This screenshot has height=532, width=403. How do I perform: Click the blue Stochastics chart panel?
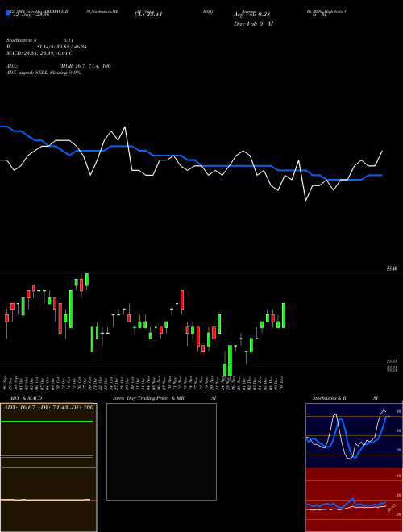click(x=354, y=435)
